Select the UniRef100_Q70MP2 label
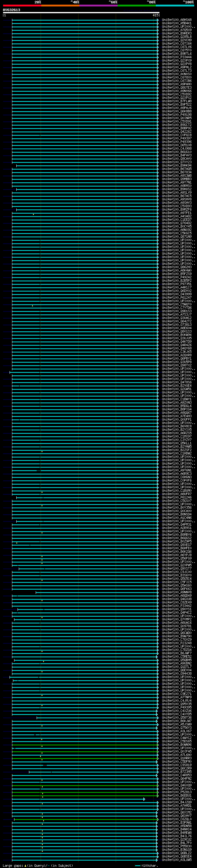The width and height of the screenshot is (197, 868). pyautogui.click(x=177, y=619)
